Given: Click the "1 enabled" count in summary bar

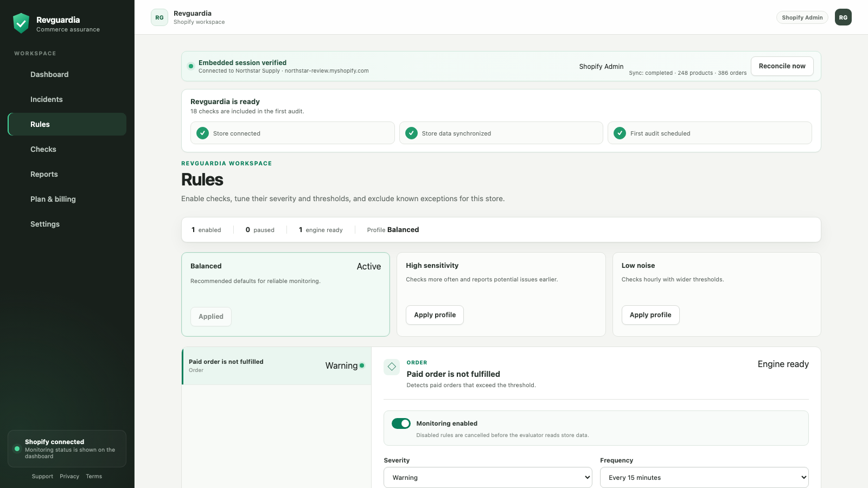Looking at the screenshot, I should pyautogui.click(x=206, y=230).
